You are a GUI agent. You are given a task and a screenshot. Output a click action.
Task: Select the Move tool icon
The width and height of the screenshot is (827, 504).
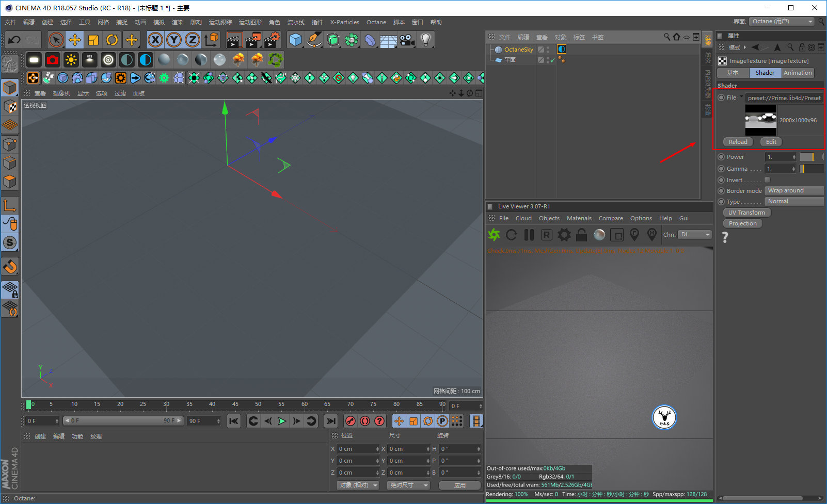click(75, 40)
